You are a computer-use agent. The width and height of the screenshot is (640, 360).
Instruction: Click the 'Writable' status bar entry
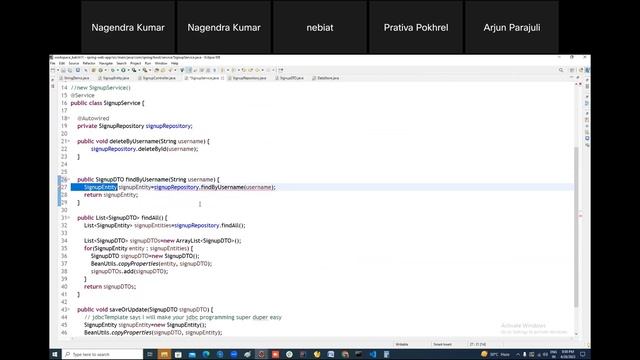[402, 344]
